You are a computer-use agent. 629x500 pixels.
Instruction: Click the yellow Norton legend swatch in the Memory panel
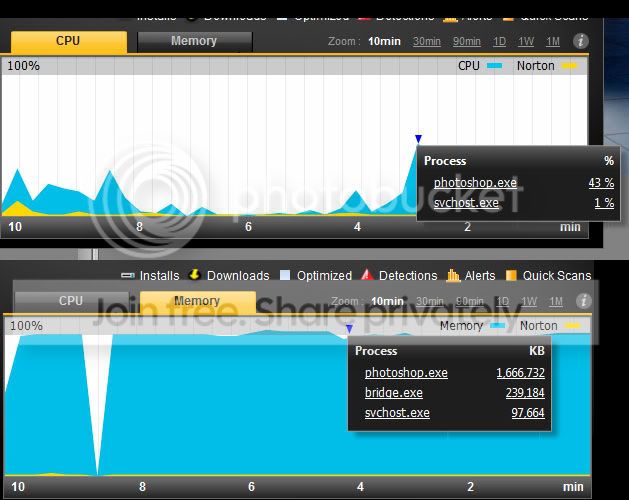[x=571, y=326]
